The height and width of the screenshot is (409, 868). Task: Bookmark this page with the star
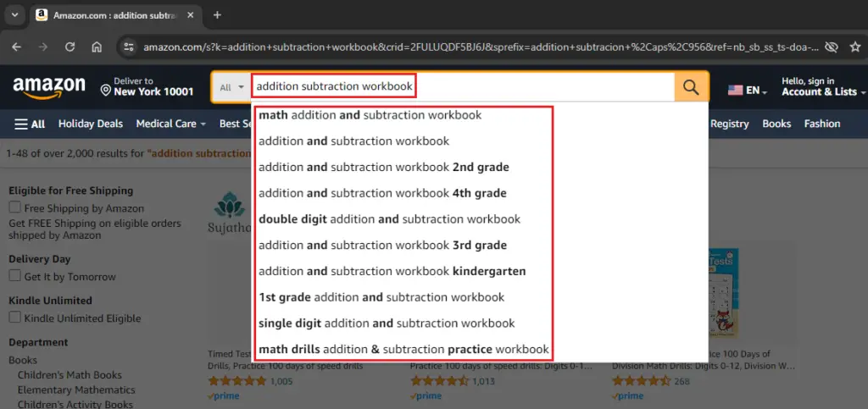click(x=855, y=47)
